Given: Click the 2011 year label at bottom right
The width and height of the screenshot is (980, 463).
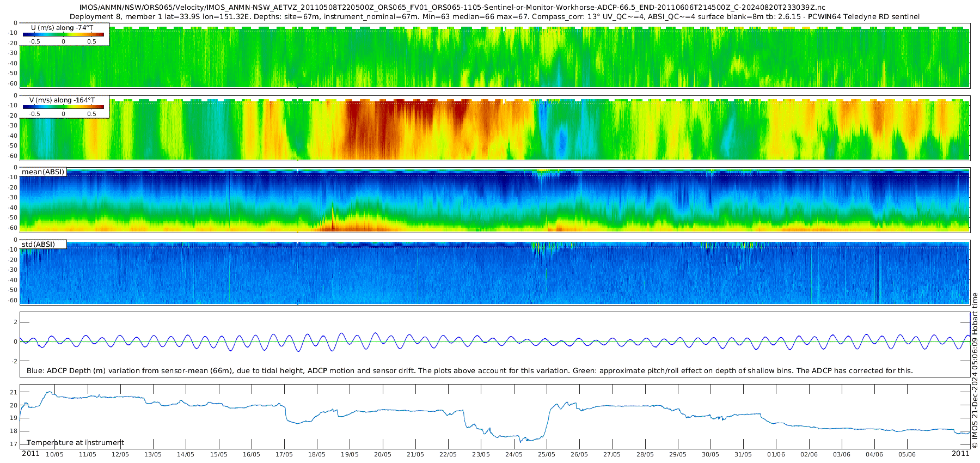Looking at the screenshot, I should click(x=960, y=454).
